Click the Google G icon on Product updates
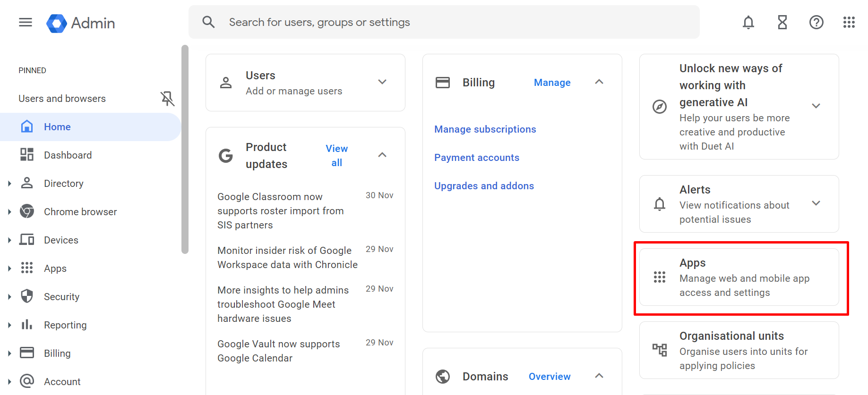868x395 pixels. click(x=226, y=155)
